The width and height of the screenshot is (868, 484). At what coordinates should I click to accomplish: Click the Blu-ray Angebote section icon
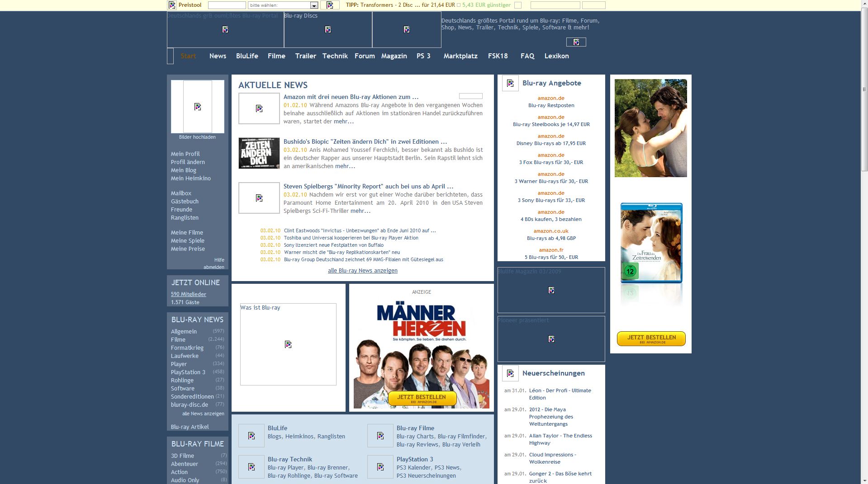tap(510, 83)
